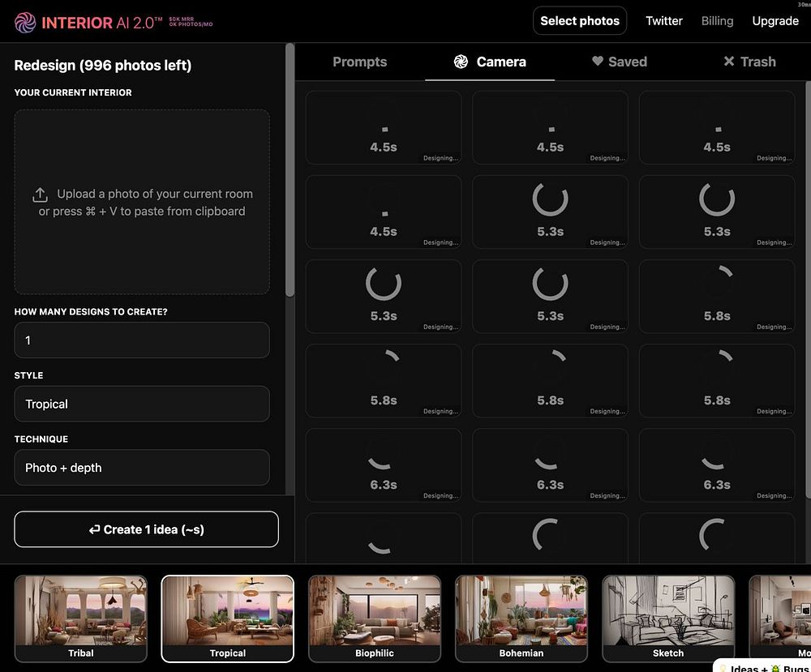Open Select photos button
The width and height of the screenshot is (811, 672).
(x=580, y=21)
